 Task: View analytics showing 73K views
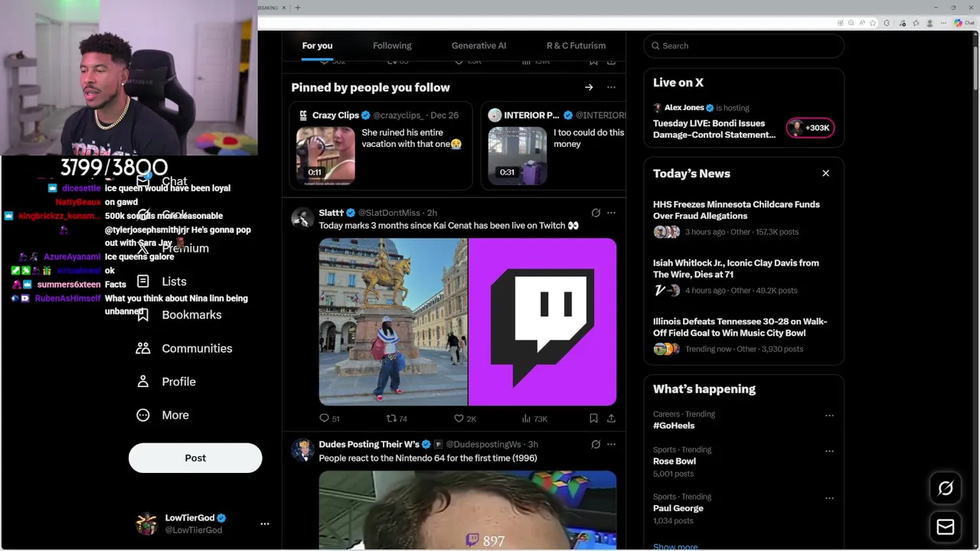pyautogui.click(x=534, y=419)
